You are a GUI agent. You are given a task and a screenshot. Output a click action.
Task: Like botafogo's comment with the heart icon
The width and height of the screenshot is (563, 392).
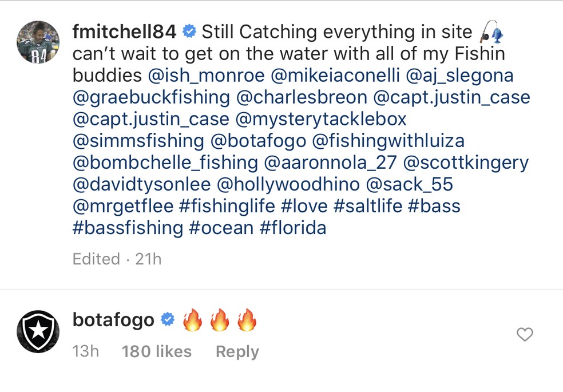[525, 335]
